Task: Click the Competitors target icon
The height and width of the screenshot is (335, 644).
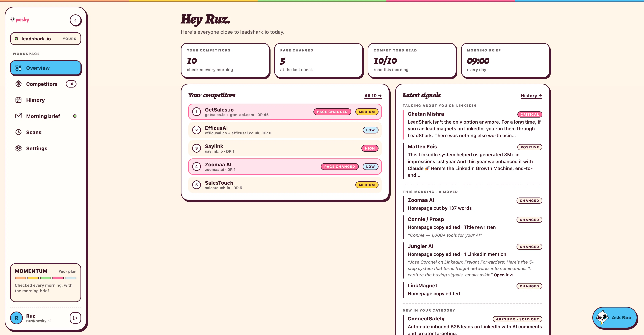Action: [18, 84]
